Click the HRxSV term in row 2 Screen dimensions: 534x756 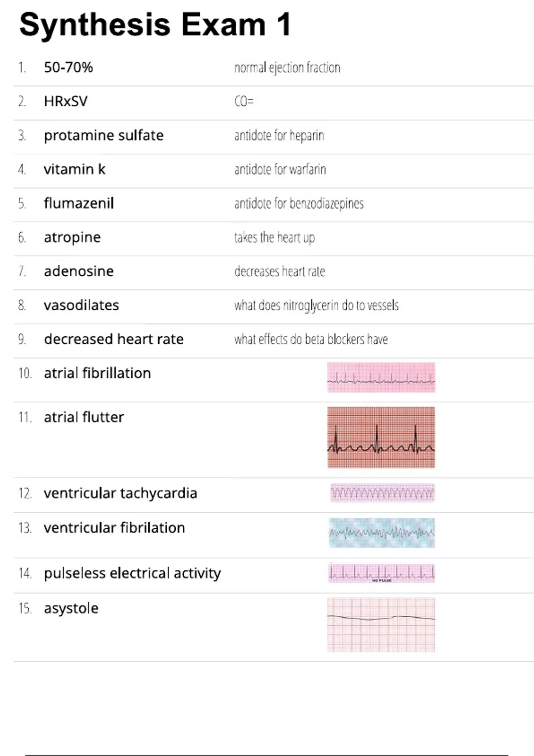(x=66, y=101)
